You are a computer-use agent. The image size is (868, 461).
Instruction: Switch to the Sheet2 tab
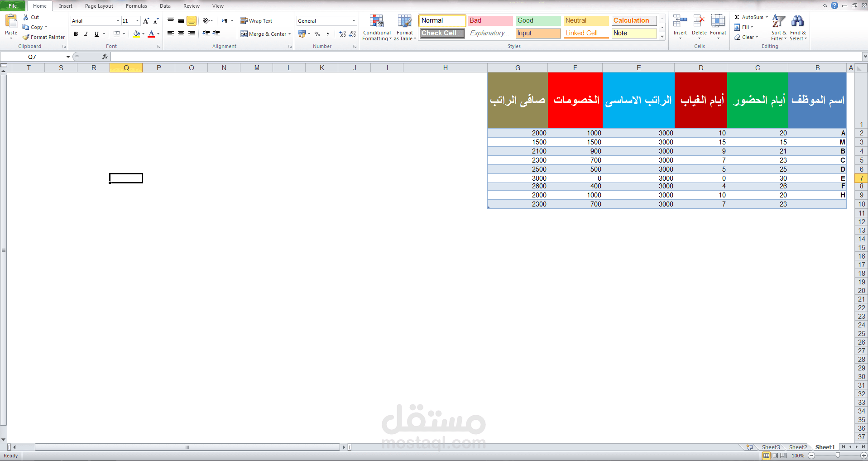[x=798, y=447]
